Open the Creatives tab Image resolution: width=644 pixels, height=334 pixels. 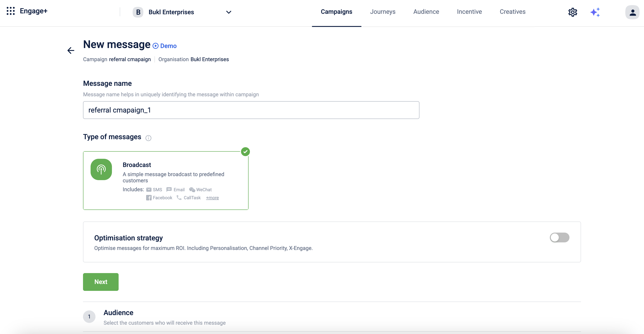pyautogui.click(x=512, y=12)
